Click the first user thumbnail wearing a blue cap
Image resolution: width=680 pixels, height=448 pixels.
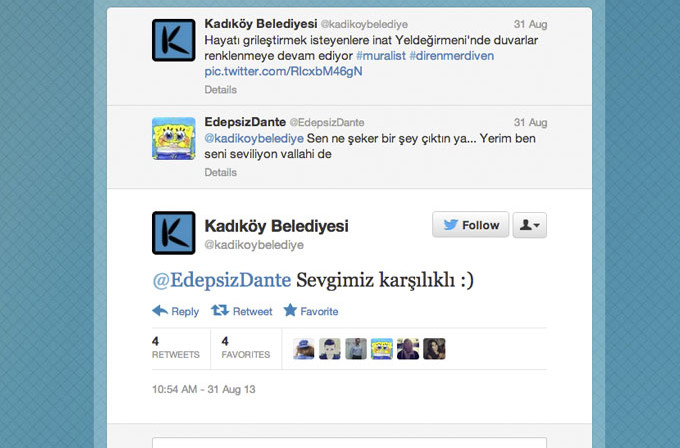coord(304,349)
